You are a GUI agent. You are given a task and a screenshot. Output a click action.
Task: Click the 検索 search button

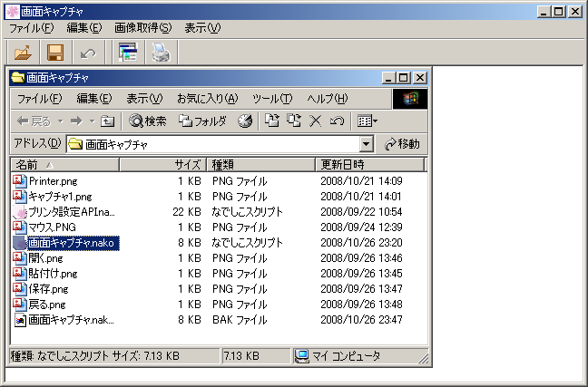point(147,121)
